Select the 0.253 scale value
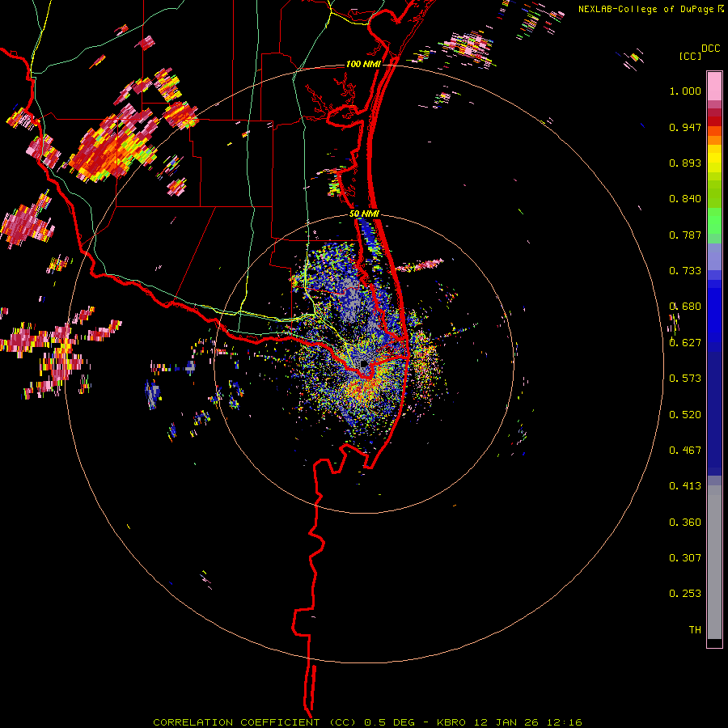The image size is (728, 728). click(x=685, y=594)
